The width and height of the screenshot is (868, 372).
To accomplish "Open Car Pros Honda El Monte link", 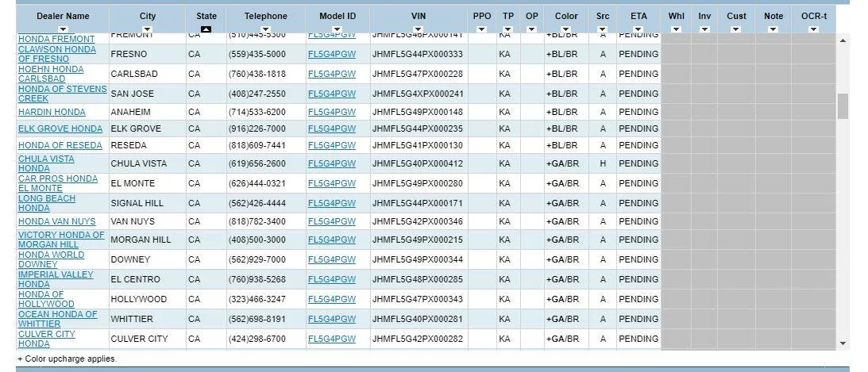I will [57, 183].
